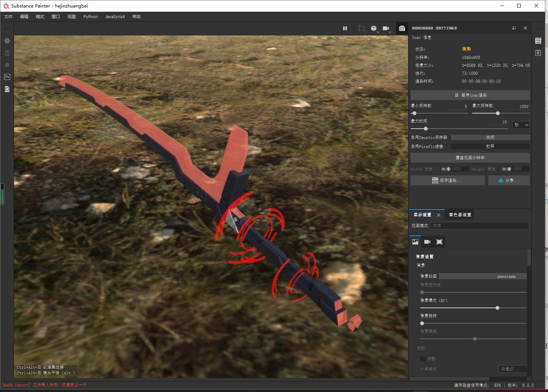The image size is (548, 392).
Task: Click the render resolution value 1045x908
Action: pyautogui.click(x=471, y=57)
